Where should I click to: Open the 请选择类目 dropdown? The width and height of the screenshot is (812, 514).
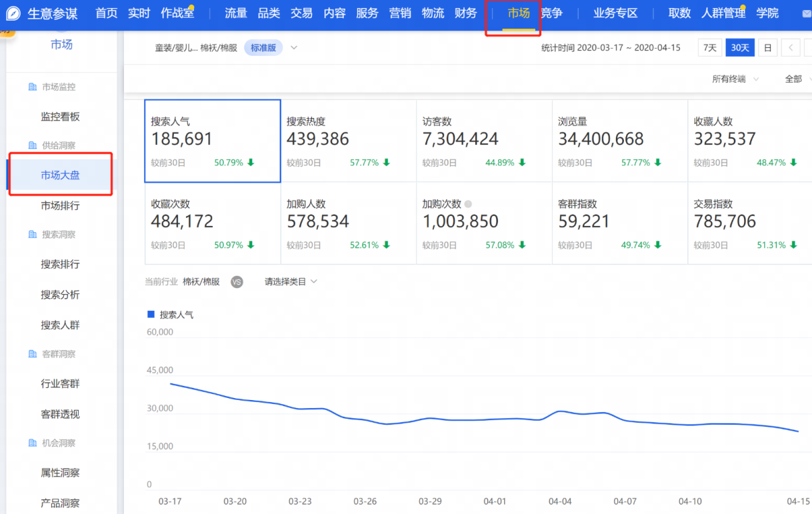[291, 282]
